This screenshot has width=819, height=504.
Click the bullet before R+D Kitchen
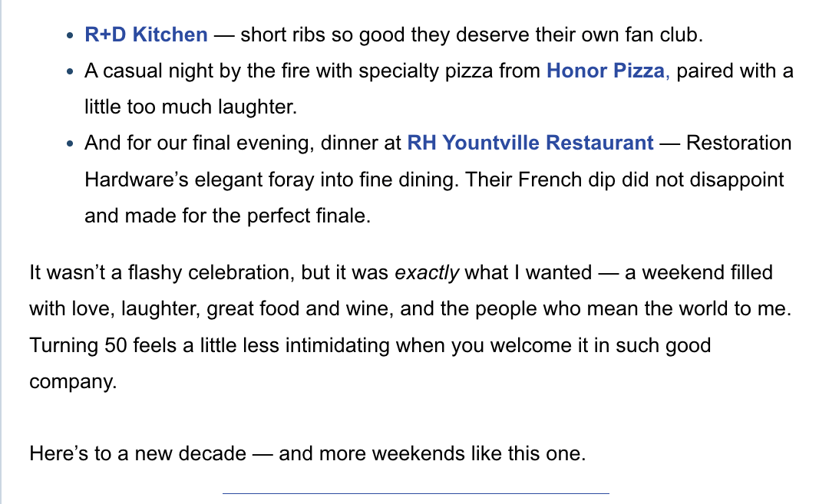point(71,35)
